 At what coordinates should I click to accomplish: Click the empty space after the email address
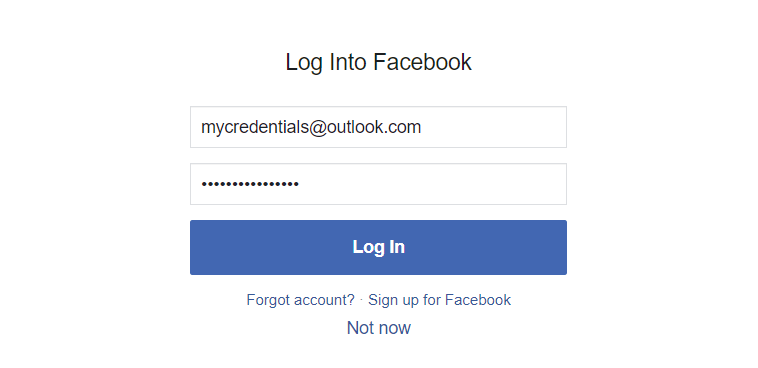tap(493, 127)
